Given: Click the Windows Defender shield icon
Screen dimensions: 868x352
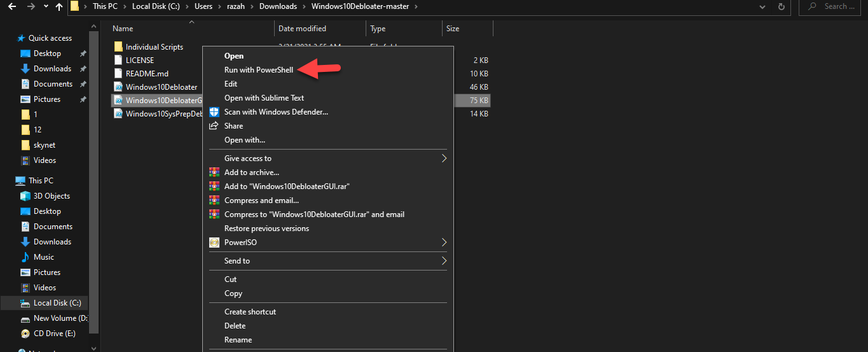Looking at the screenshot, I should pos(214,112).
